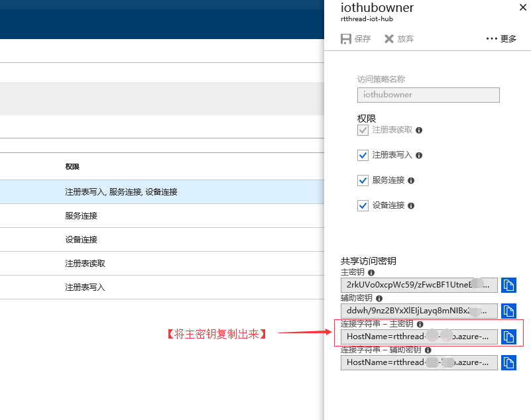Click info icon beside 服务连接

pyautogui.click(x=411, y=181)
